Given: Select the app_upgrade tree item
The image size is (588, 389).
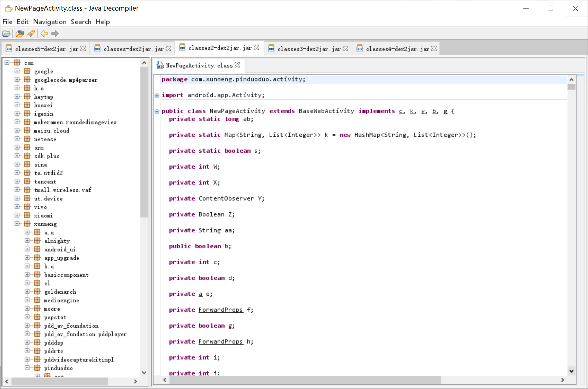Looking at the screenshot, I should [x=62, y=258].
